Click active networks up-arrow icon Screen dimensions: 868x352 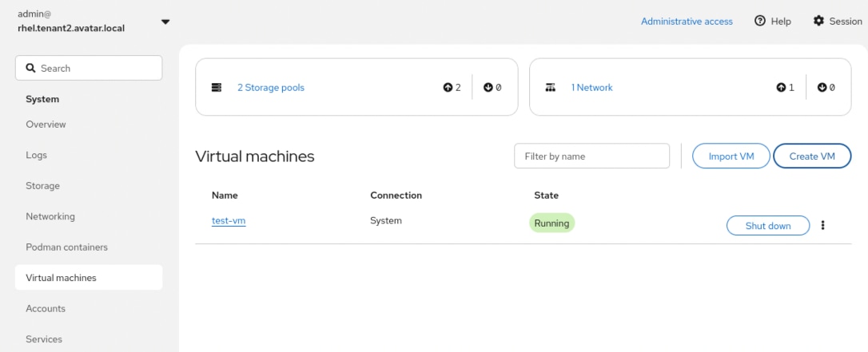pyautogui.click(x=781, y=87)
